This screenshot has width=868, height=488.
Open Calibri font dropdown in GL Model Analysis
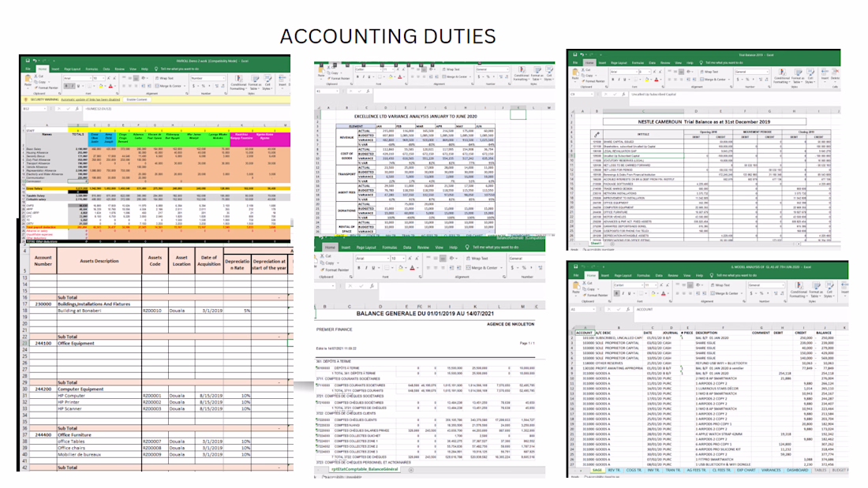pos(628,285)
